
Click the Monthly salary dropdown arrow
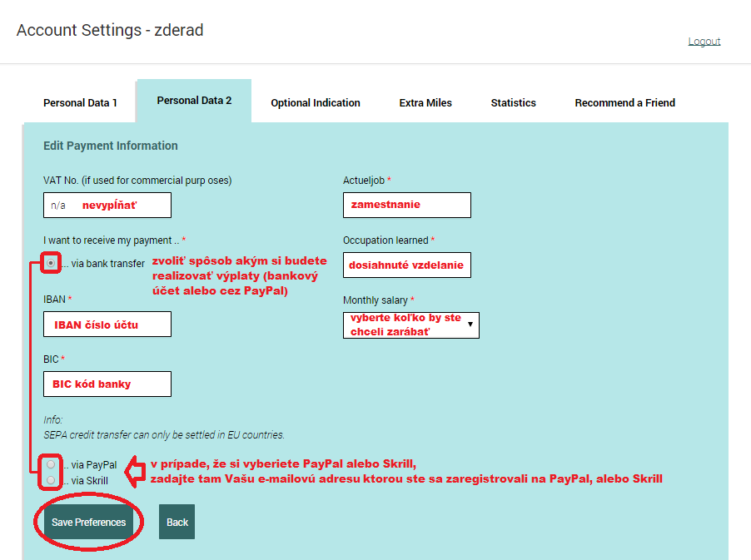pyautogui.click(x=470, y=325)
